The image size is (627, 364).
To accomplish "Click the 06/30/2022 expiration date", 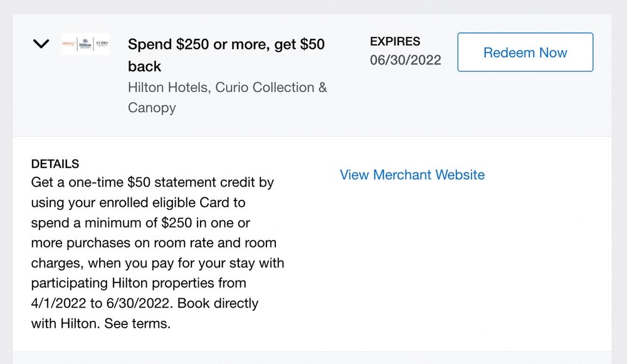I will click(405, 60).
